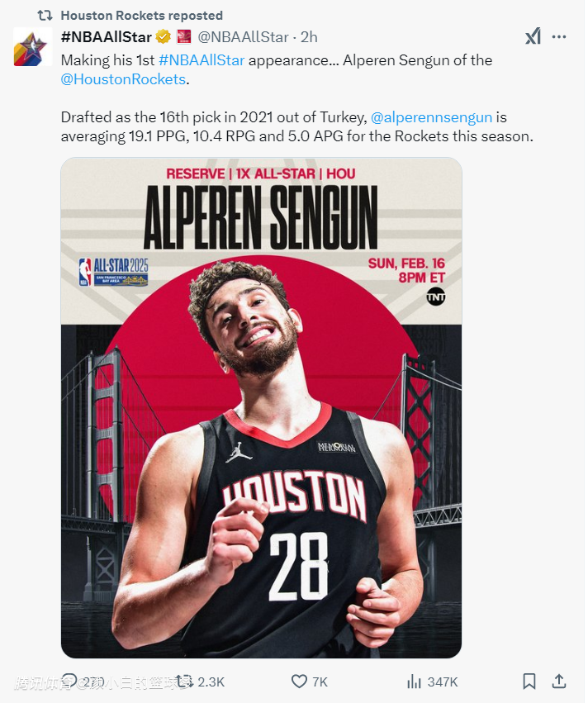
Task: Click the NBAAllStar profile avatar
Action: 32,46
